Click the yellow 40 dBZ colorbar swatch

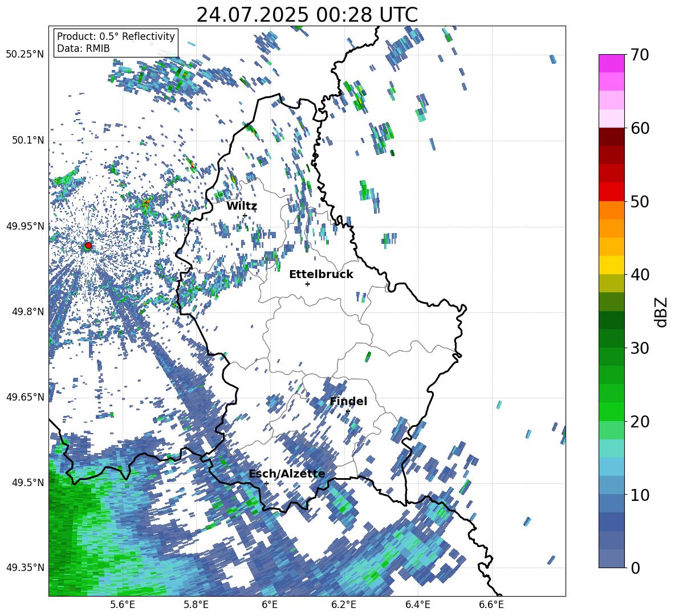(611, 265)
